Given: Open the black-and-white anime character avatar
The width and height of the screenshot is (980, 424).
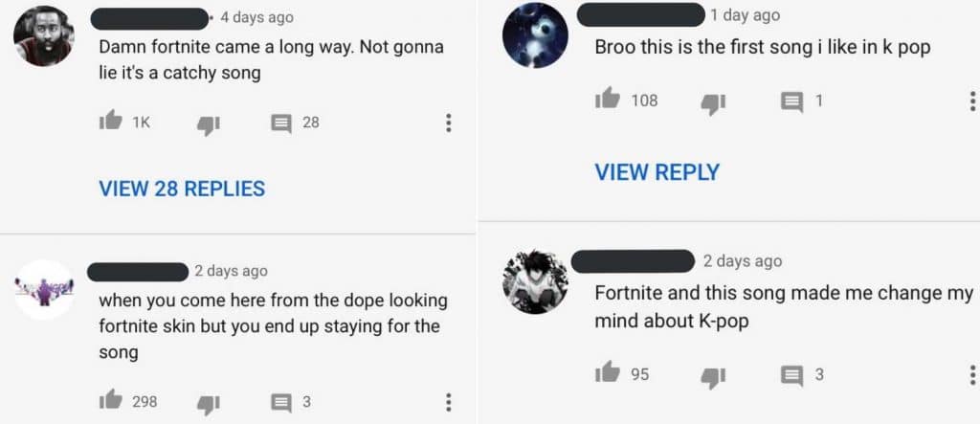Looking at the screenshot, I should click(535, 281).
